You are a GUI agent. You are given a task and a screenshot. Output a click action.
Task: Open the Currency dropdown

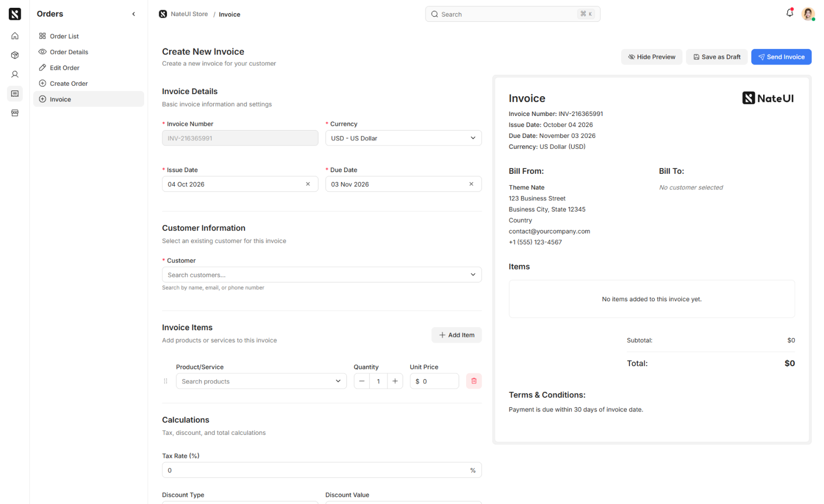[403, 138]
